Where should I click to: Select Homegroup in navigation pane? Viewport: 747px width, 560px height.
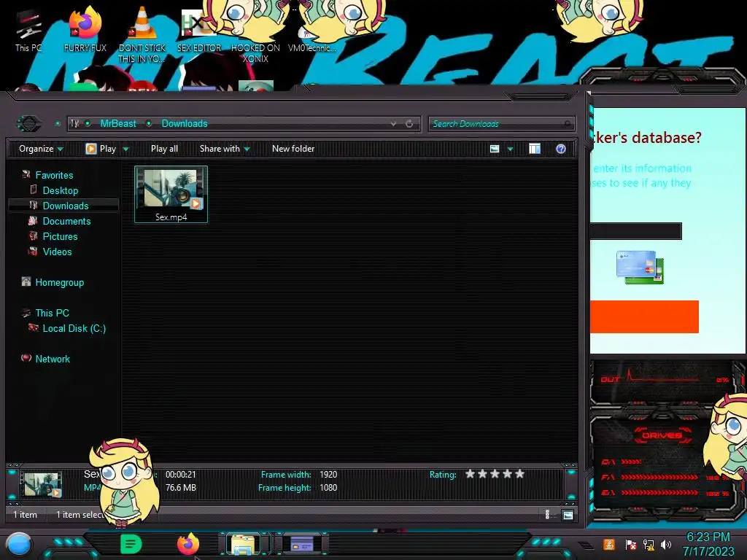[x=60, y=282]
